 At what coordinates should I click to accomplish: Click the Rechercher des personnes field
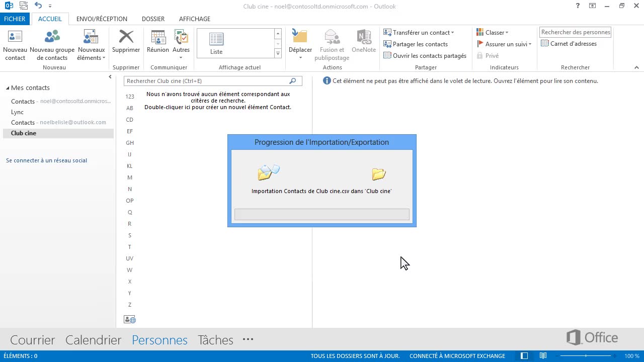(576, 32)
